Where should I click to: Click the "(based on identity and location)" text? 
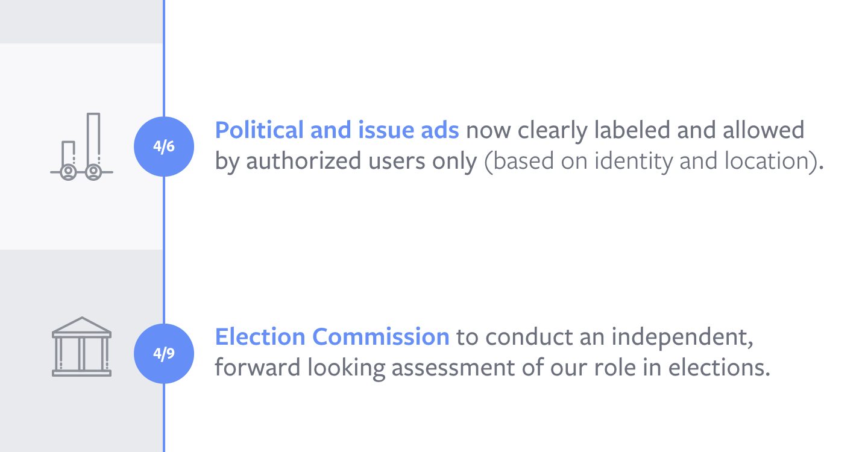point(652,162)
